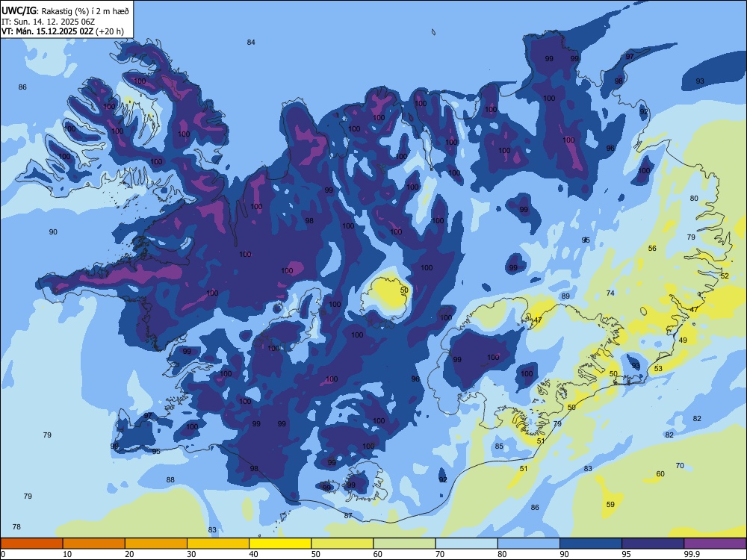Click the '52' humidity value on the map
The width and height of the screenshot is (747, 560).
tap(725, 276)
